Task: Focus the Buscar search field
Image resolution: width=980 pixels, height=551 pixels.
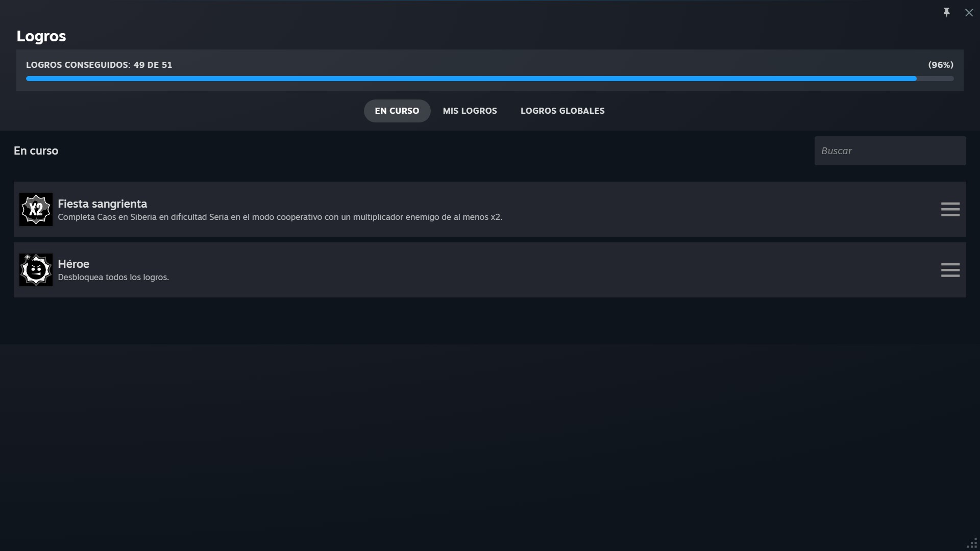Action: (890, 151)
